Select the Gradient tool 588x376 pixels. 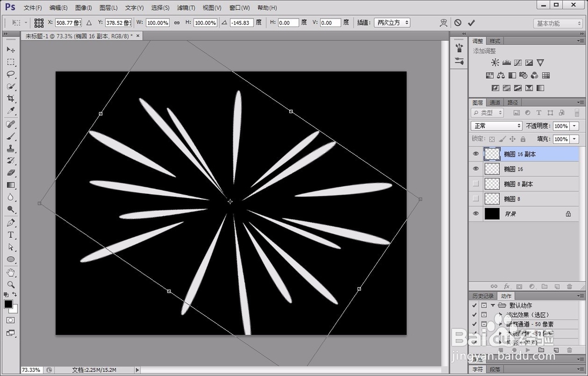point(11,185)
